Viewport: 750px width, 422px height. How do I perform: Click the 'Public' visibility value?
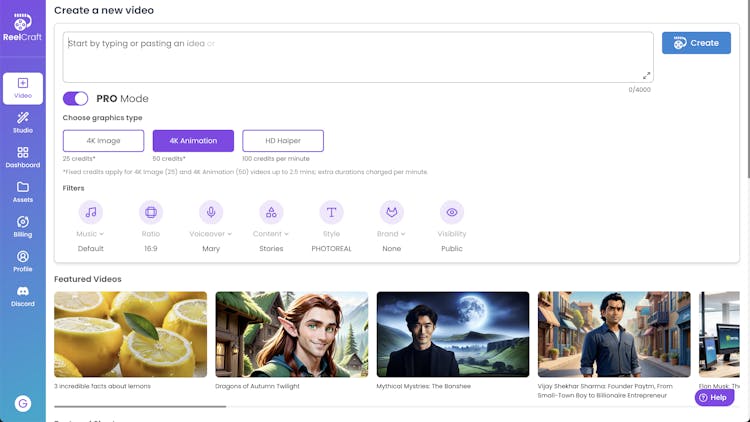[452, 249]
